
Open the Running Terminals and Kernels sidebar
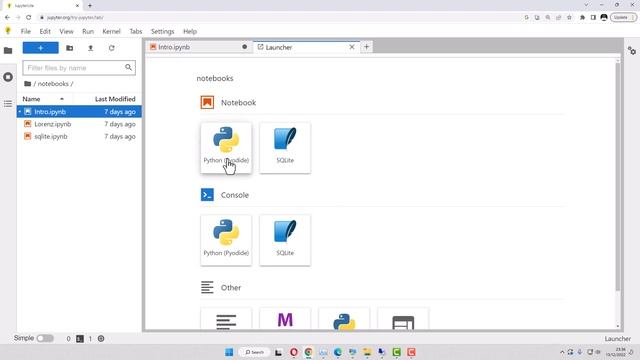(8, 77)
